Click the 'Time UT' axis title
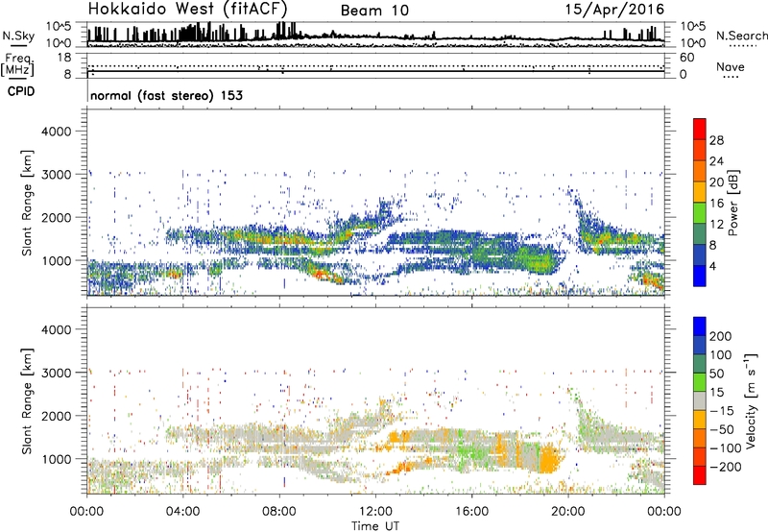Screen dimensions: 768x532 pyautogui.click(x=375, y=526)
